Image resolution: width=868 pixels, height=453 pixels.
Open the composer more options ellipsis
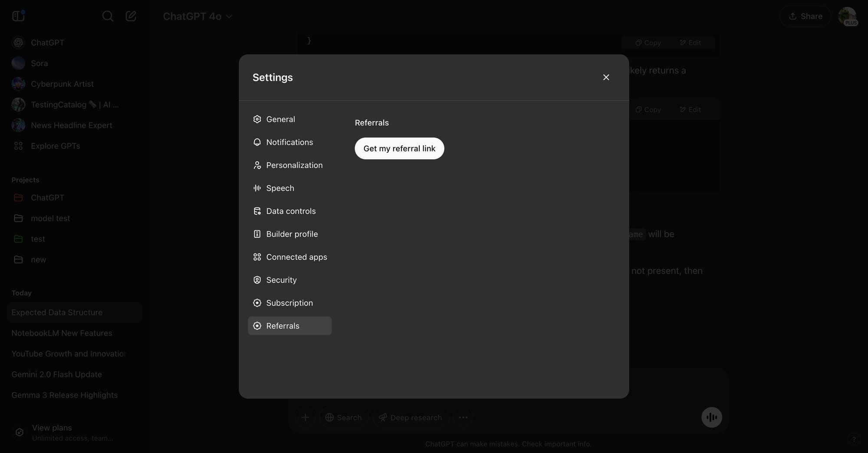tap(463, 417)
